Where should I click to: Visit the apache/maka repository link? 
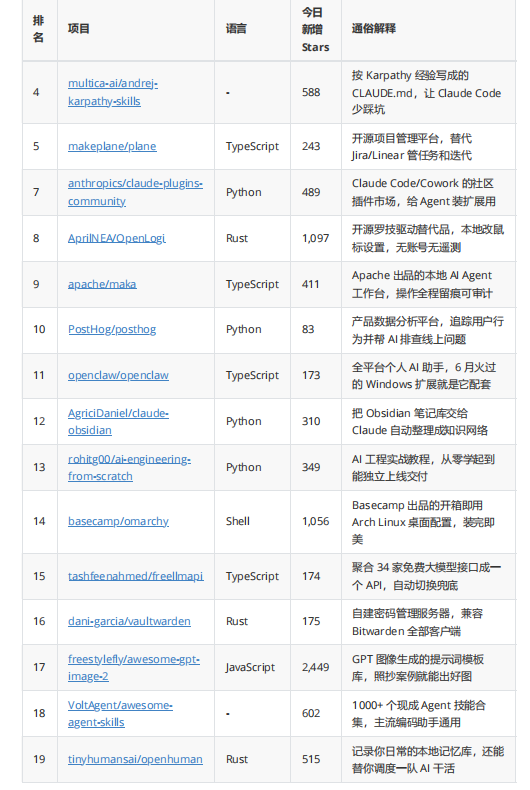[x=102, y=284]
